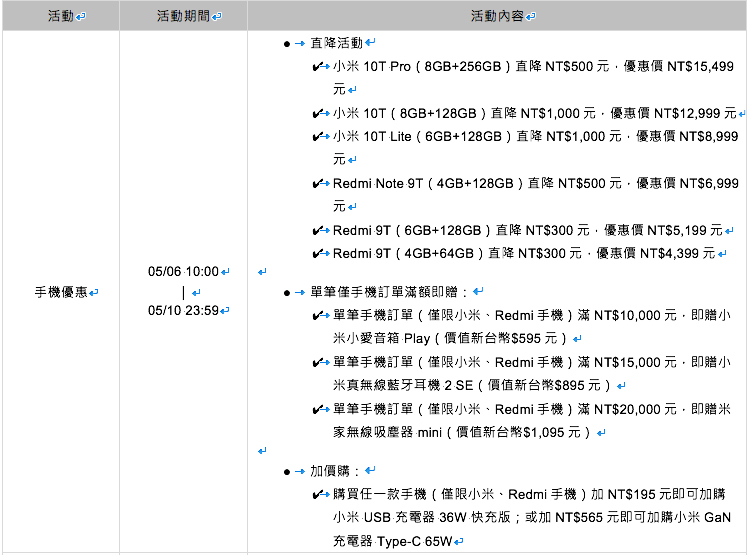The width and height of the screenshot is (749, 555).
Task: Click the Redmi 9T (6GB+128GB) line
Action: tap(527, 230)
